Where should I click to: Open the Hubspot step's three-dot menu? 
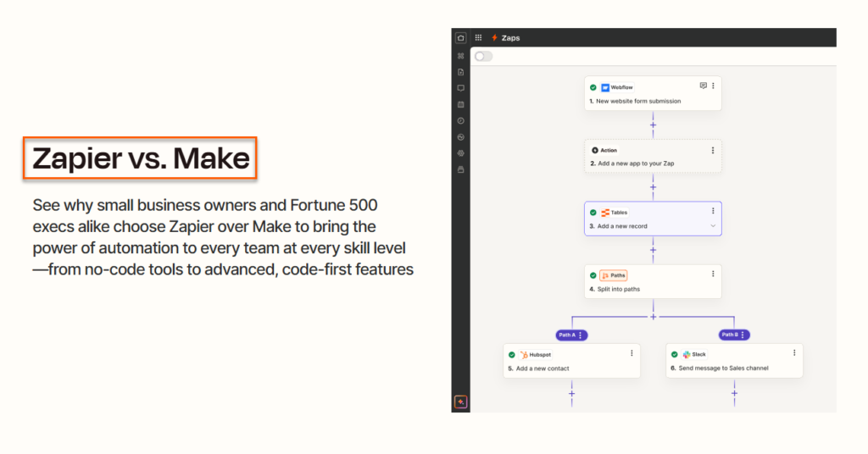point(632,353)
